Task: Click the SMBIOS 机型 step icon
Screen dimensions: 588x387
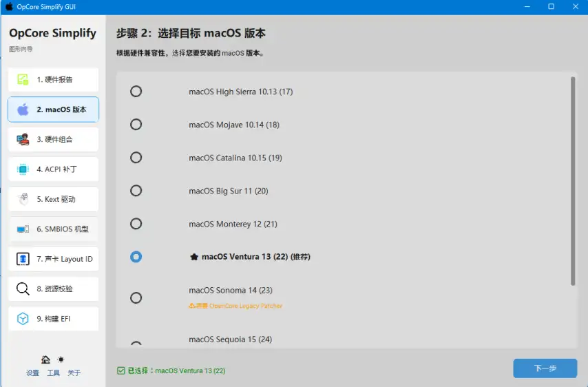Action: coord(23,229)
